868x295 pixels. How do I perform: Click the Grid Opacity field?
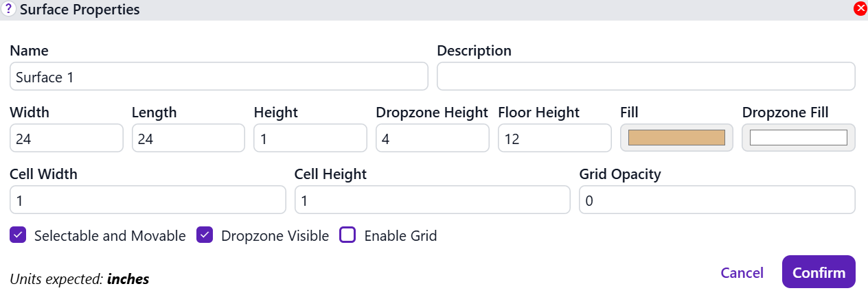717,200
